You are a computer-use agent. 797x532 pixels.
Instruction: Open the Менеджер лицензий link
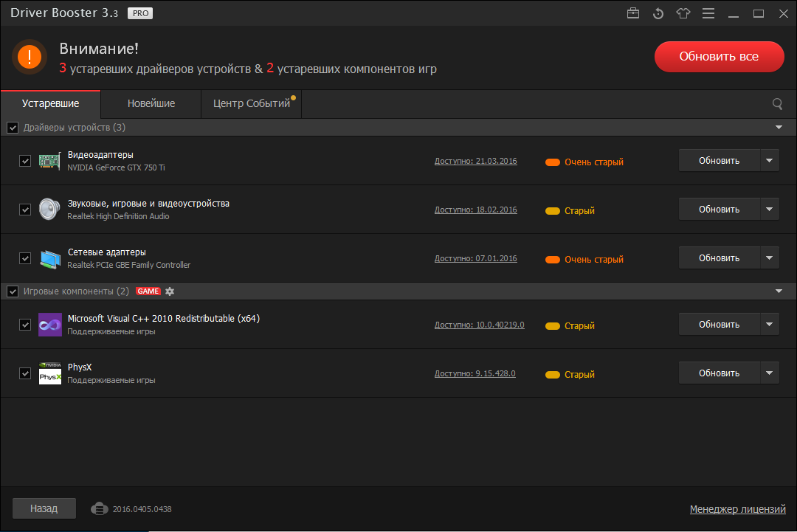737,509
